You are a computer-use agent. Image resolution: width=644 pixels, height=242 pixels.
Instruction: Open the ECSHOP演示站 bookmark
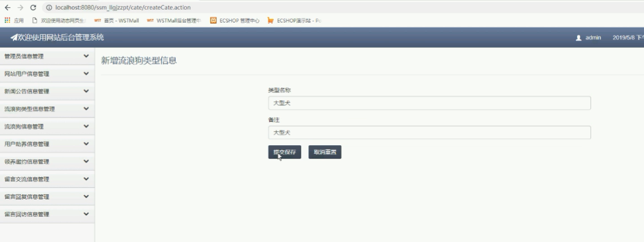tap(294, 21)
